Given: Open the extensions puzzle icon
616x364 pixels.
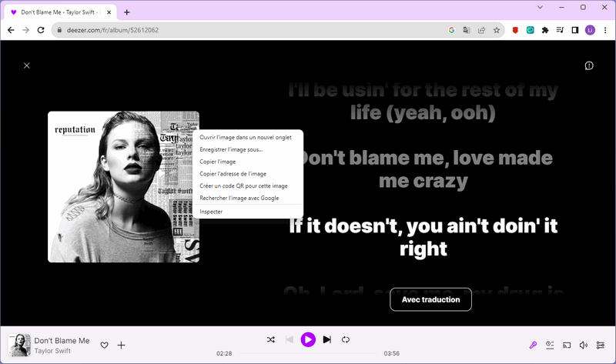Looking at the screenshot, I should coord(545,30).
